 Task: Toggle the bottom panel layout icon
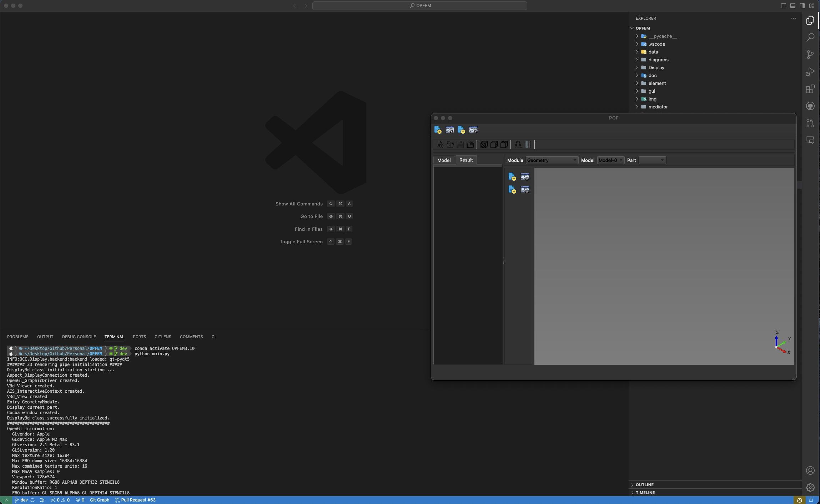click(x=793, y=6)
